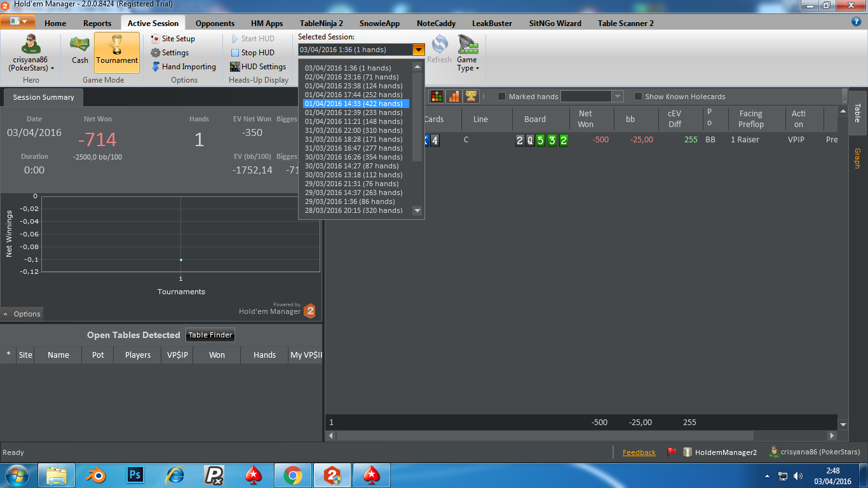Click the colored grid icon in hands toolbar

click(x=437, y=97)
